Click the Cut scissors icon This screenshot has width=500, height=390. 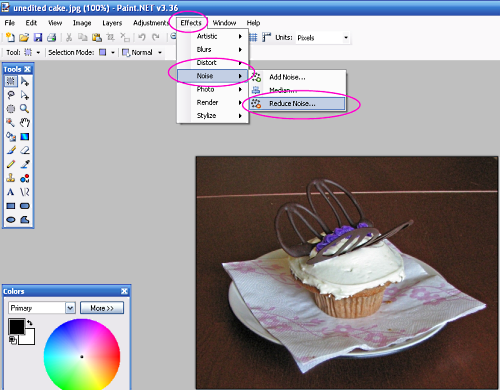tap(69, 37)
